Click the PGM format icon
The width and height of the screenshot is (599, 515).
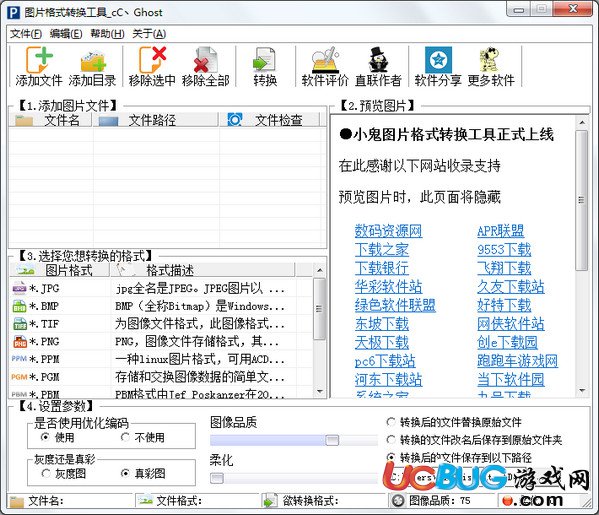tap(19, 377)
